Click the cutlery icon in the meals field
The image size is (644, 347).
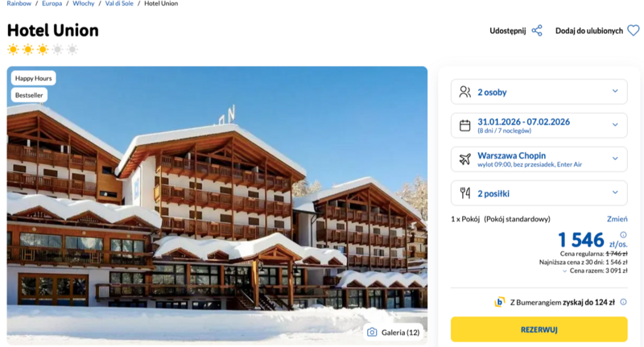(x=464, y=193)
